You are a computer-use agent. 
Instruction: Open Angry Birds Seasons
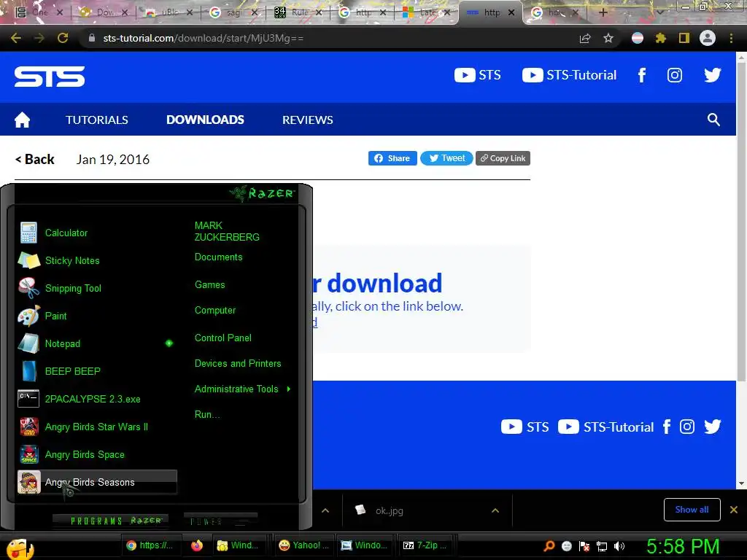click(x=97, y=482)
